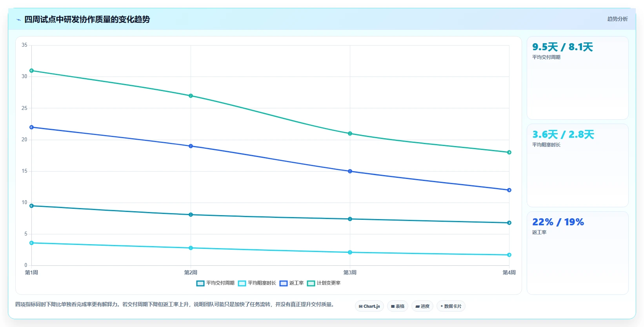Click the 35 y-axis tick label
The height and width of the screenshot is (327, 644).
[24, 45]
